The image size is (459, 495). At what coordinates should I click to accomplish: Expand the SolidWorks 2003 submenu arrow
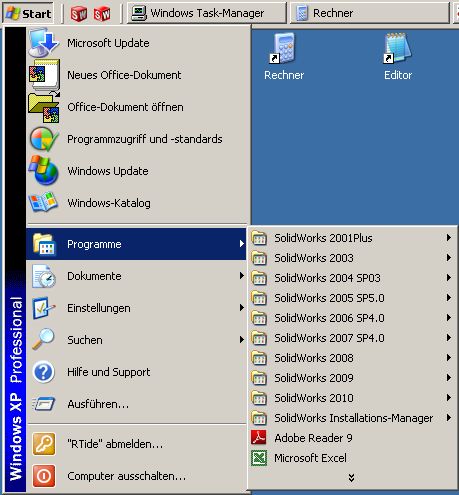pyautogui.click(x=449, y=258)
